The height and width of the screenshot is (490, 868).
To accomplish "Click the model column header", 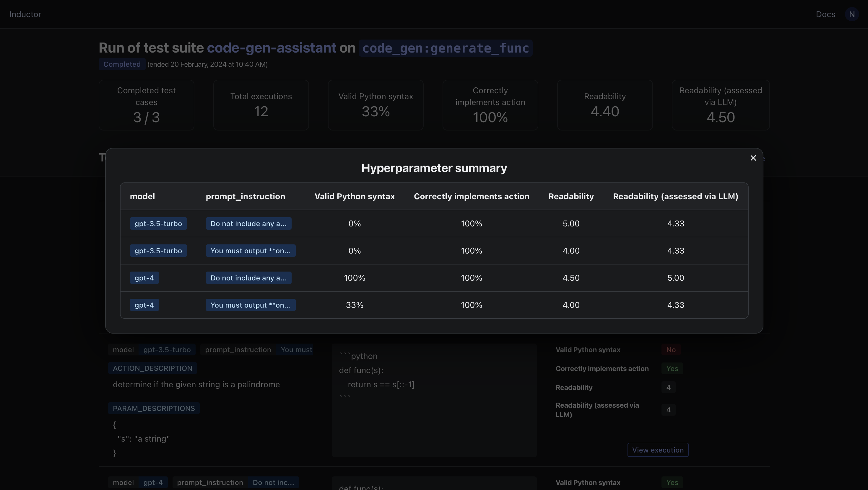I will click(142, 196).
